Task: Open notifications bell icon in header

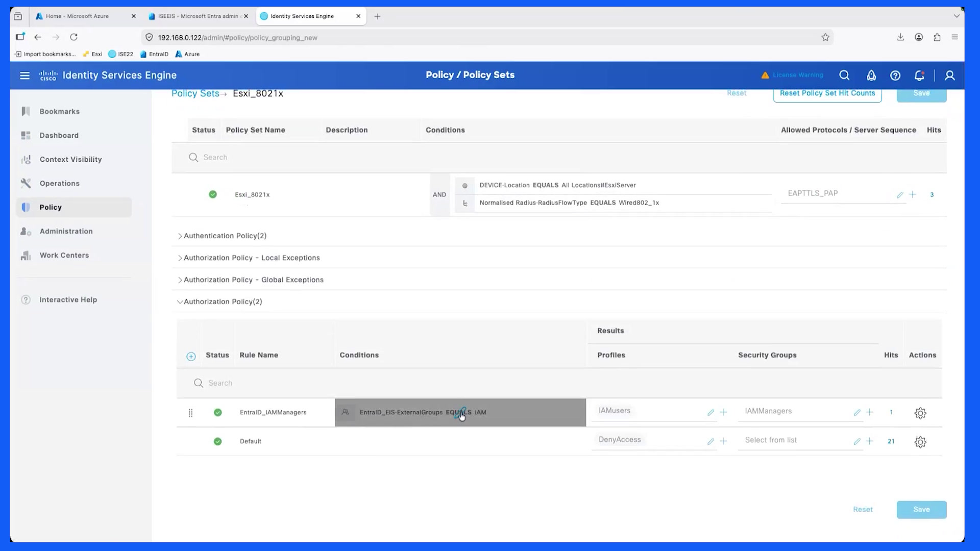Action: (x=919, y=76)
